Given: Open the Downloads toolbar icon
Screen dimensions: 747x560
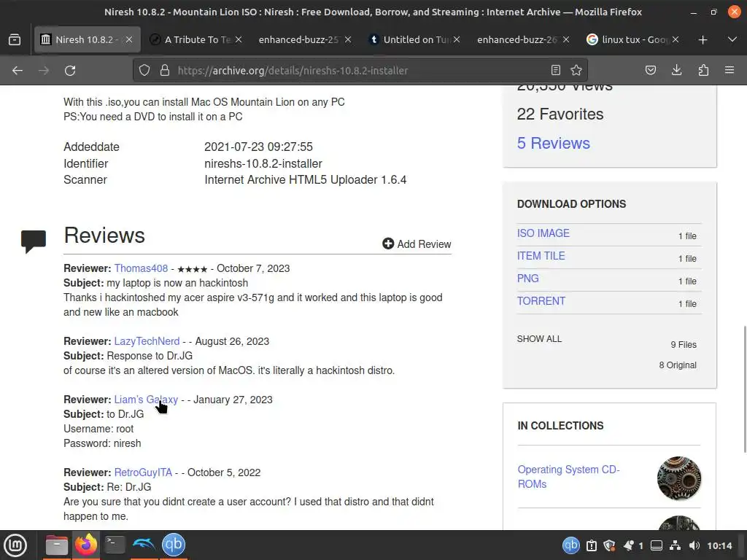Looking at the screenshot, I should coord(676,71).
